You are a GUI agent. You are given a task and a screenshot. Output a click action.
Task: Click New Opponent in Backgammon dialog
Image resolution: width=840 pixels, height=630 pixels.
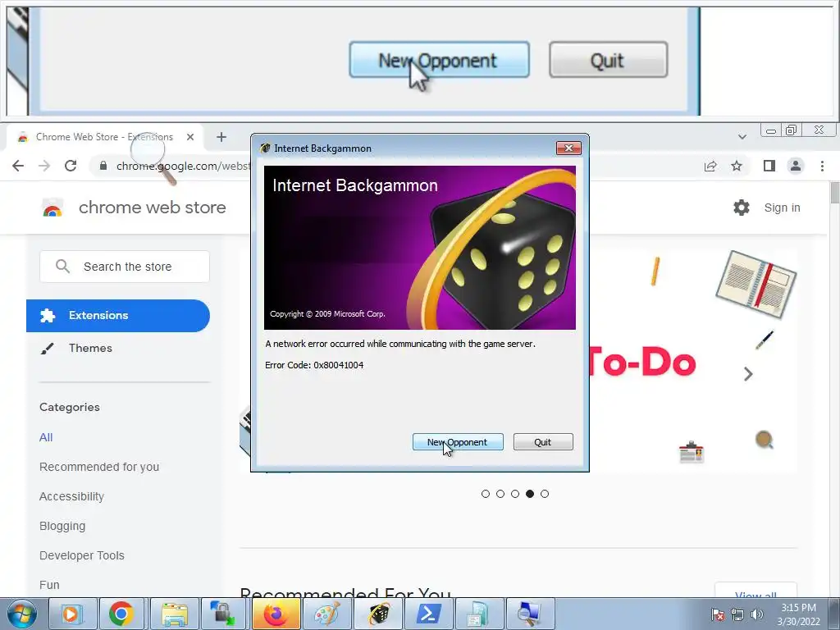pyautogui.click(x=458, y=442)
